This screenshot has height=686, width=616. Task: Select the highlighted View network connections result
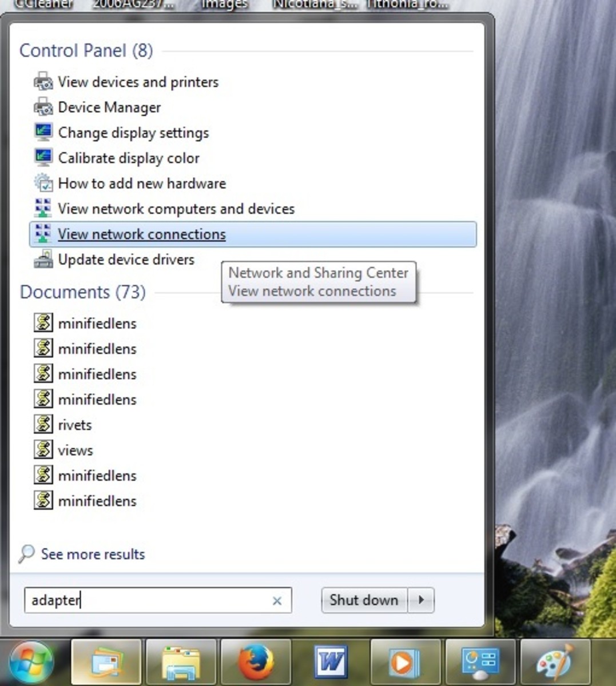pos(141,234)
